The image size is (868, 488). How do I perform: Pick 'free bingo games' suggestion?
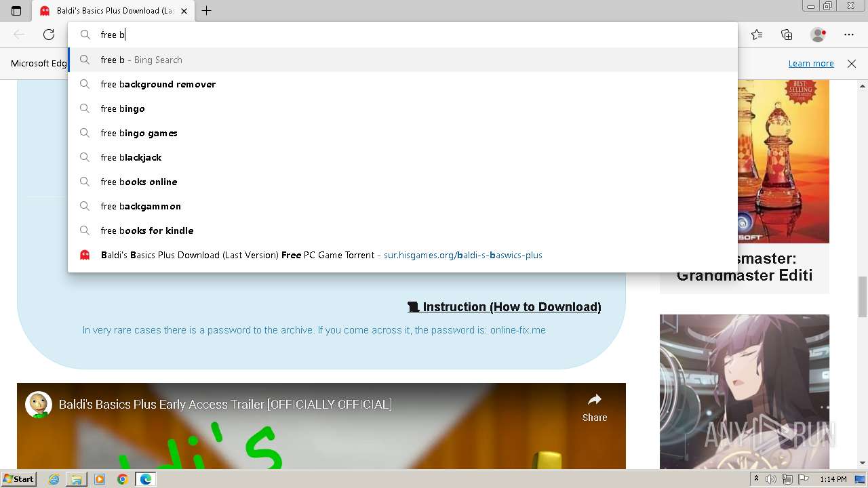(403, 133)
